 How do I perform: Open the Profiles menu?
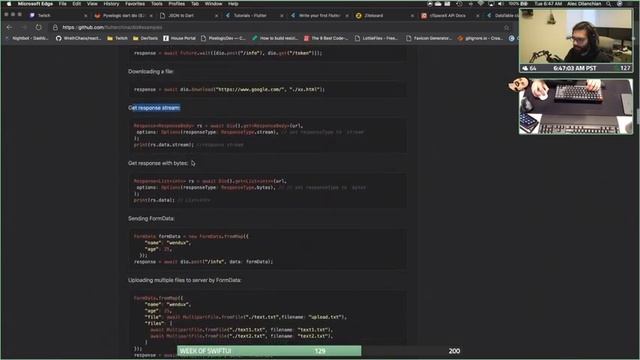[x=177, y=4]
